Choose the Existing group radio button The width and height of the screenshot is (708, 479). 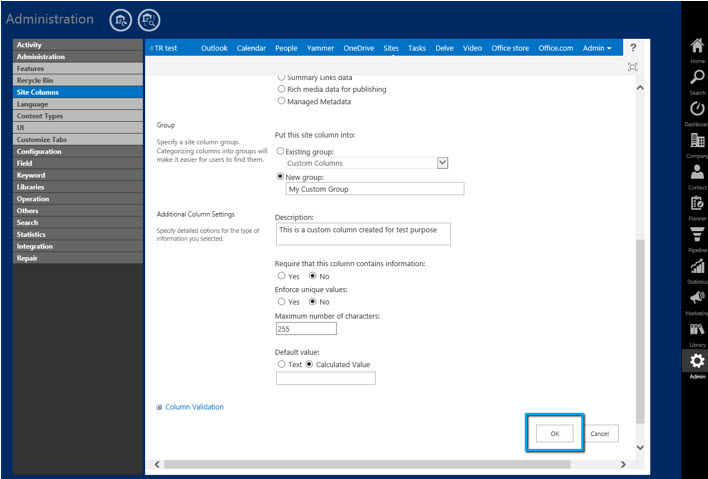[x=280, y=151]
